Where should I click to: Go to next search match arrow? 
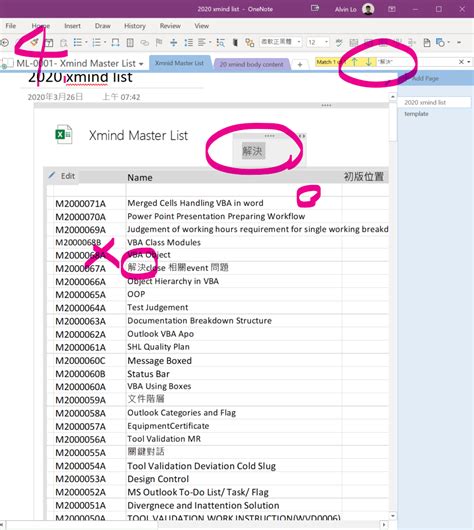tap(369, 62)
